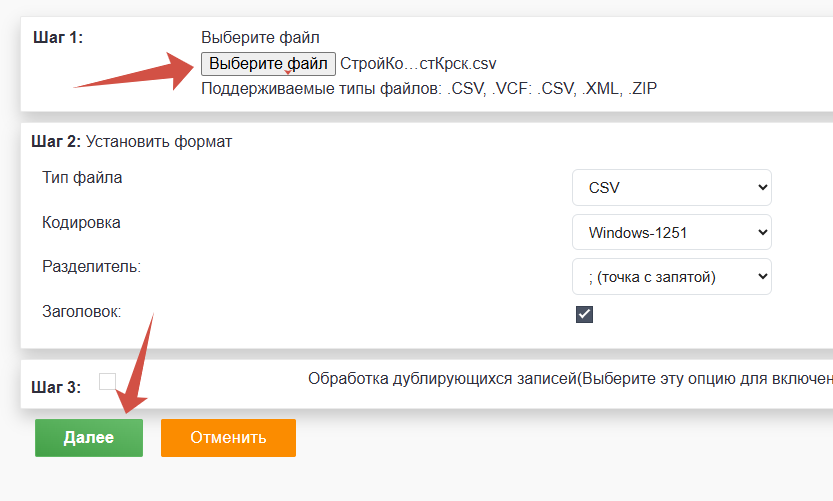Open the Разделитель dropdown with точка с запятой
This screenshot has height=501, width=833.
pos(672,277)
